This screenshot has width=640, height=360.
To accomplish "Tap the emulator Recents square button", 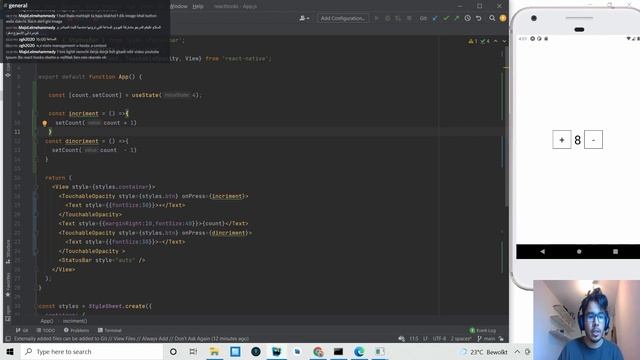I will pyautogui.click(x=615, y=251).
